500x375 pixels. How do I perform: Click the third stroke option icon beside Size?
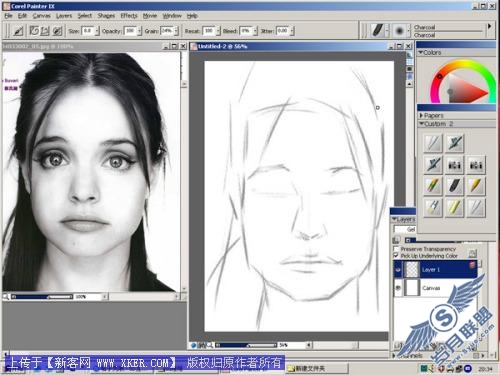(x=57, y=31)
